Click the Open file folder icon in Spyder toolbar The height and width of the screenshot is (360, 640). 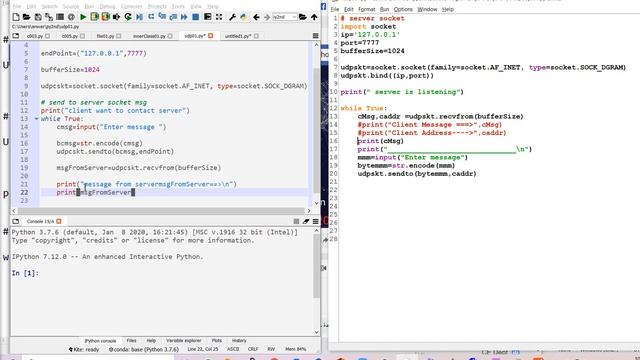click(27, 17)
